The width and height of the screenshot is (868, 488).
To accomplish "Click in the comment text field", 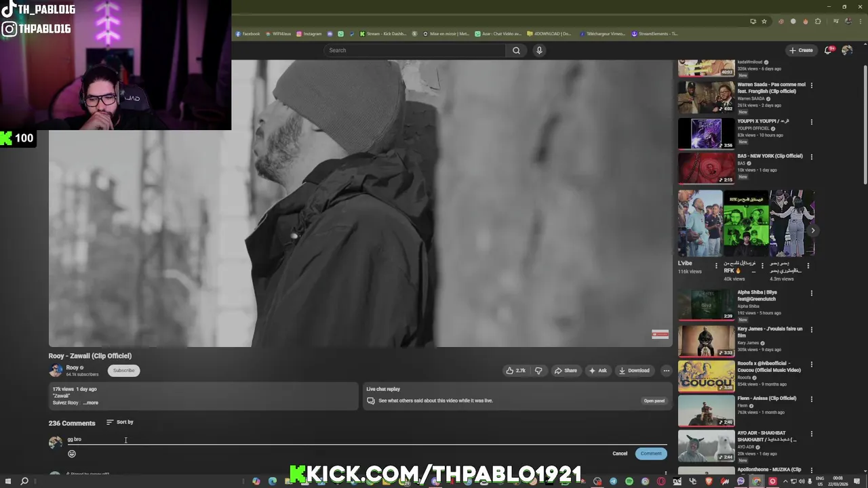I will click(366, 440).
